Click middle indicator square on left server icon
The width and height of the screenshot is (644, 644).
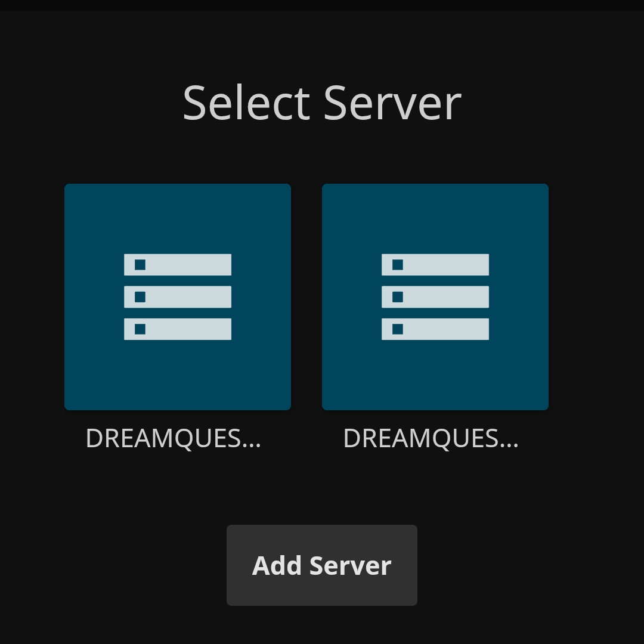click(x=140, y=297)
